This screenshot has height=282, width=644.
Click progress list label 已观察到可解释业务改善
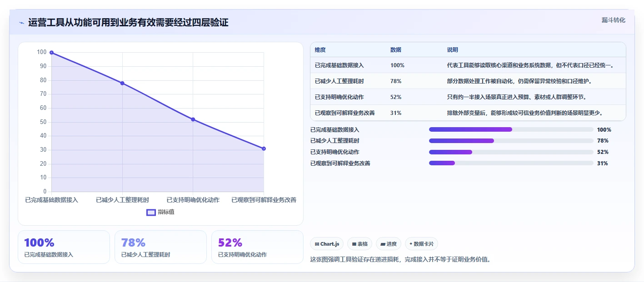340,163
